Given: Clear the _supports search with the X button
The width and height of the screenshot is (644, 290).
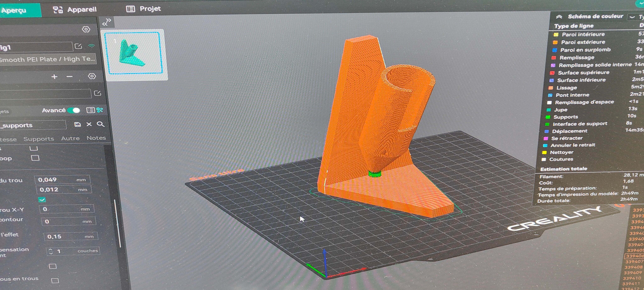Looking at the screenshot, I should (x=89, y=124).
